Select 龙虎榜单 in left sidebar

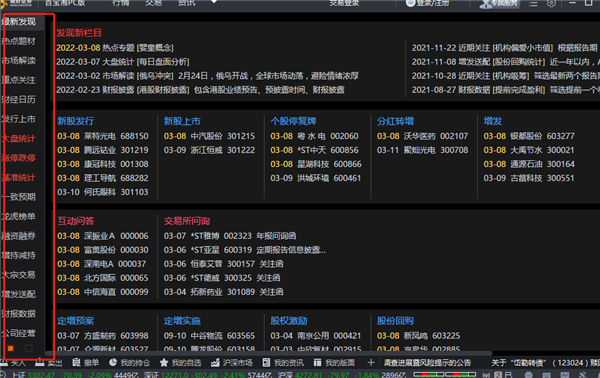click(x=19, y=216)
